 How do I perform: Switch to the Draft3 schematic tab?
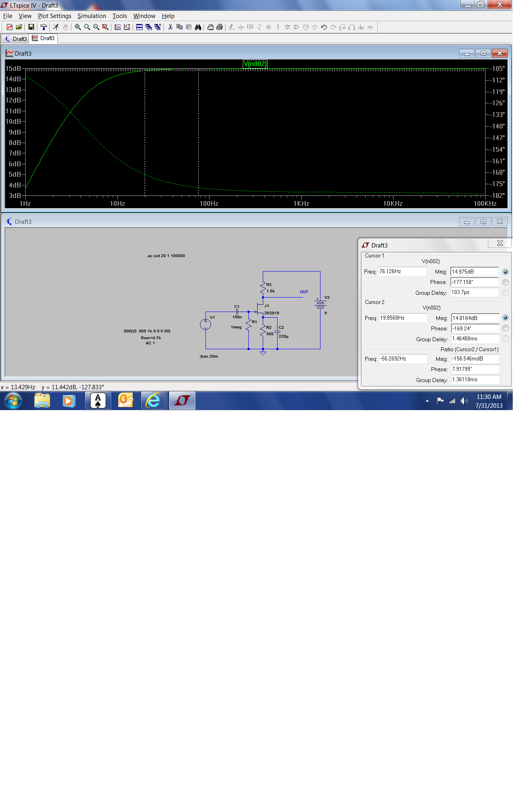(16, 39)
